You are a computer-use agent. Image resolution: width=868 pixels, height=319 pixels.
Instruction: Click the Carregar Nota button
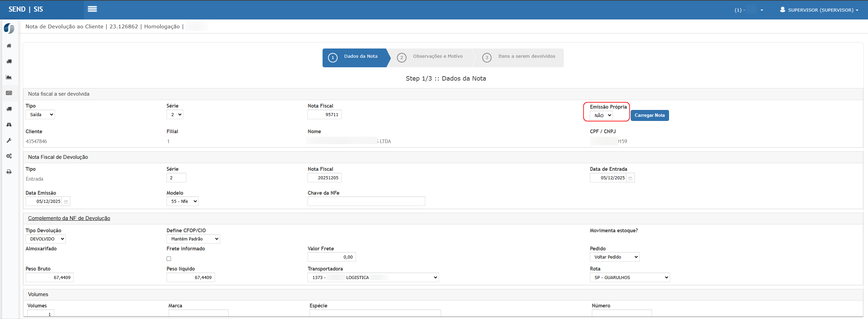tap(649, 115)
